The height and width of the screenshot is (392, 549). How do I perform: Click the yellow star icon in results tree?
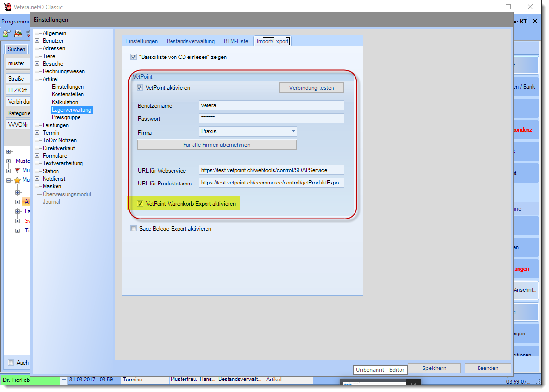click(x=17, y=181)
